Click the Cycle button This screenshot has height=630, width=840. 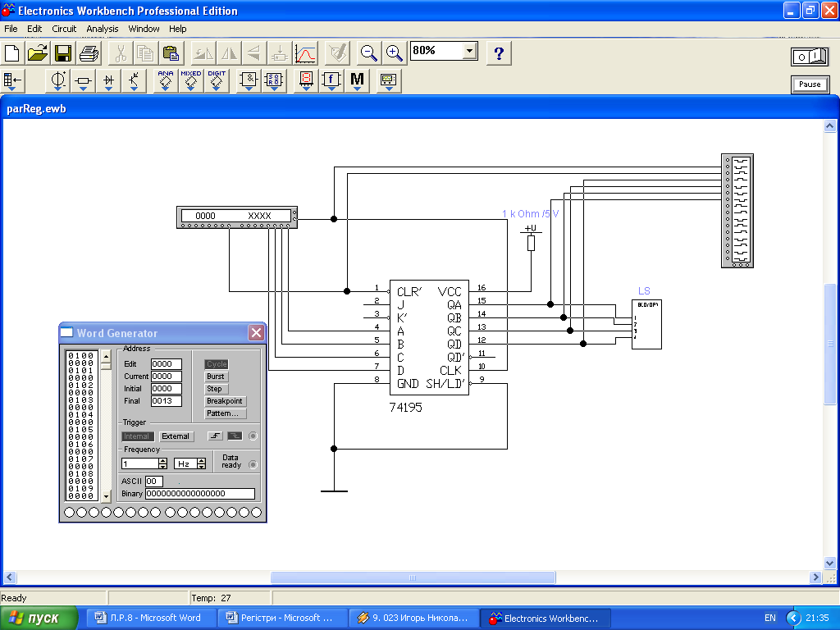click(x=217, y=363)
